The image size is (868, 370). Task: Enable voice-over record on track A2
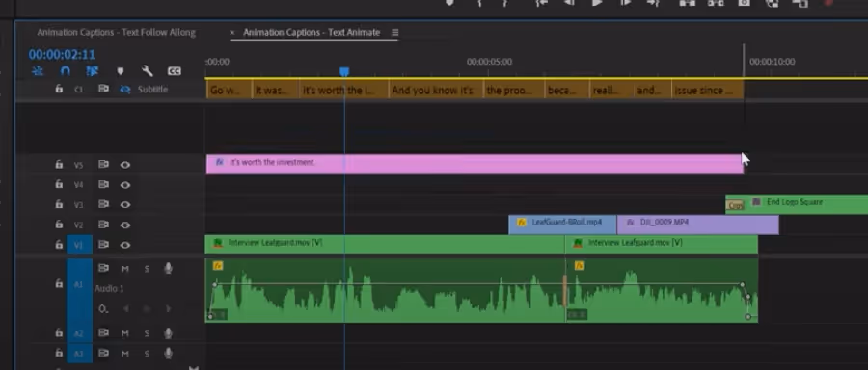click(168, 333)
